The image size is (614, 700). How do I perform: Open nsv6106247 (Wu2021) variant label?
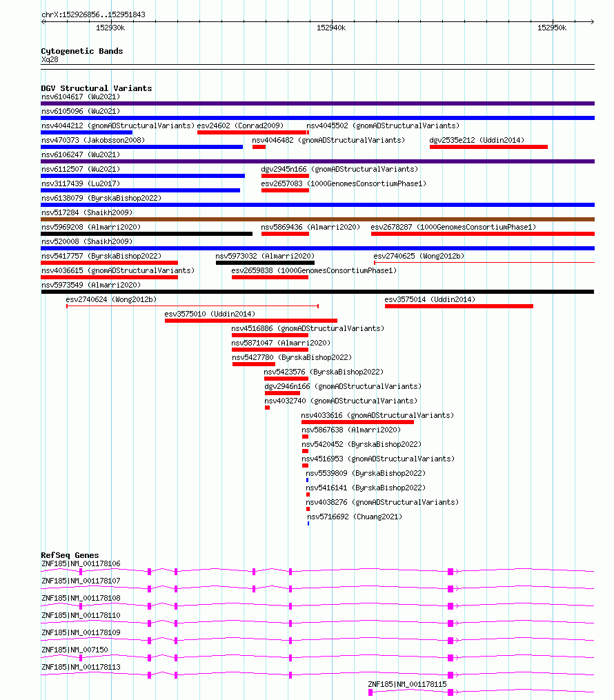point(81,155)
